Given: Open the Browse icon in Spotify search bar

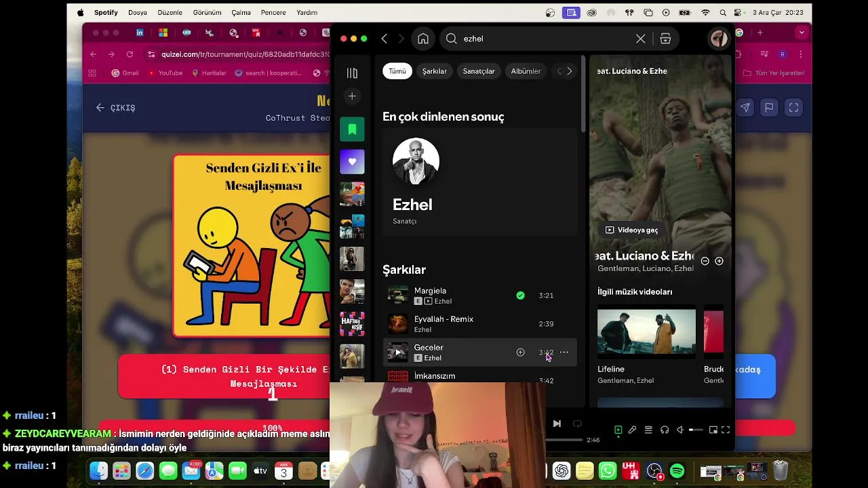Looking at the screenshot, I should (x=665, y=39).
